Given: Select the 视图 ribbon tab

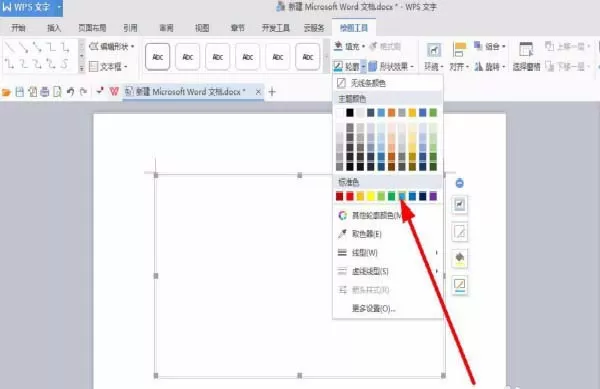Looking at the screenshot, I should click(202, 28).
